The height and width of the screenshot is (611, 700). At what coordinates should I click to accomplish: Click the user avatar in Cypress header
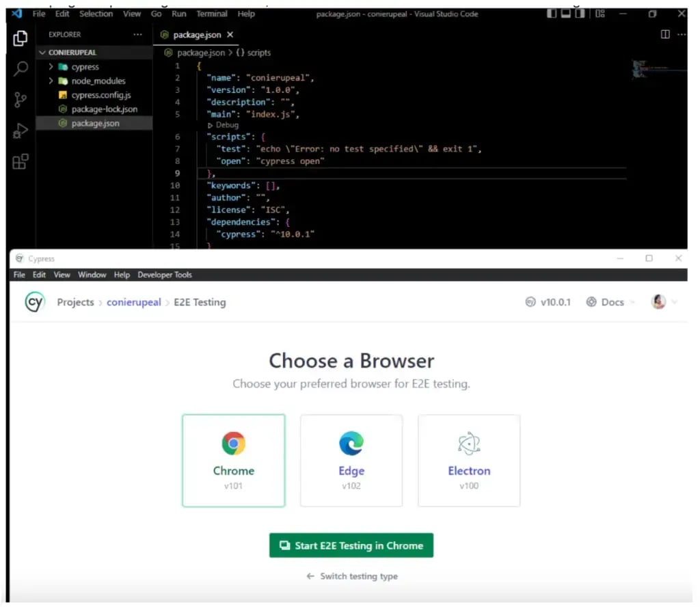point(659,302)
